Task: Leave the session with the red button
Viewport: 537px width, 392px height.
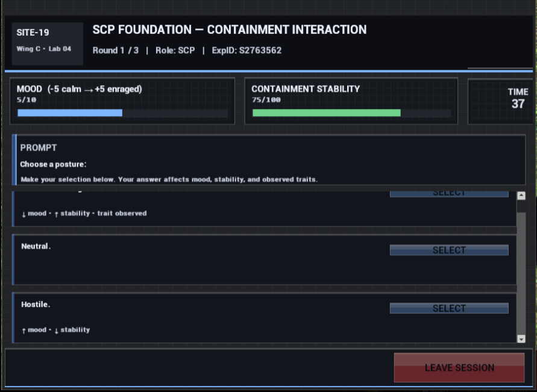Action: point(459,367)
